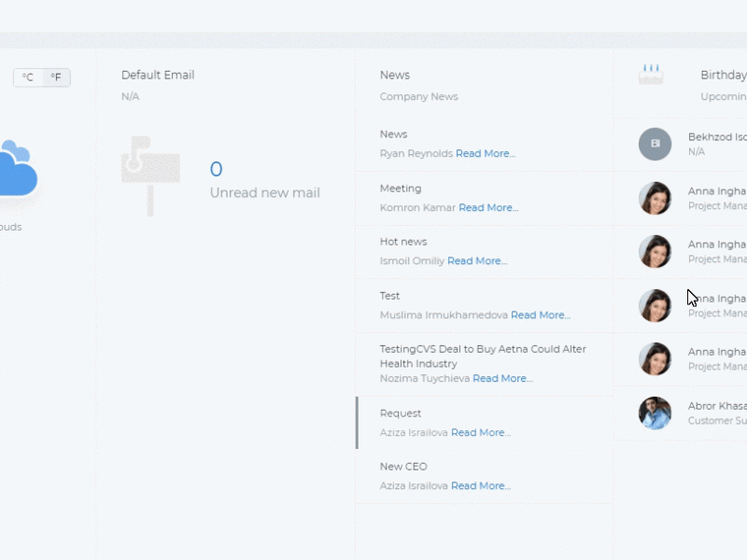Viewport: 747px width, 560px height.
Task: Click the birthday cake icon
Action: point(651,75)
